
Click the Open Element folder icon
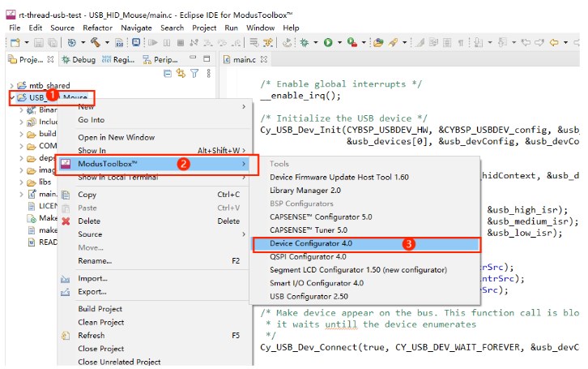378,42
